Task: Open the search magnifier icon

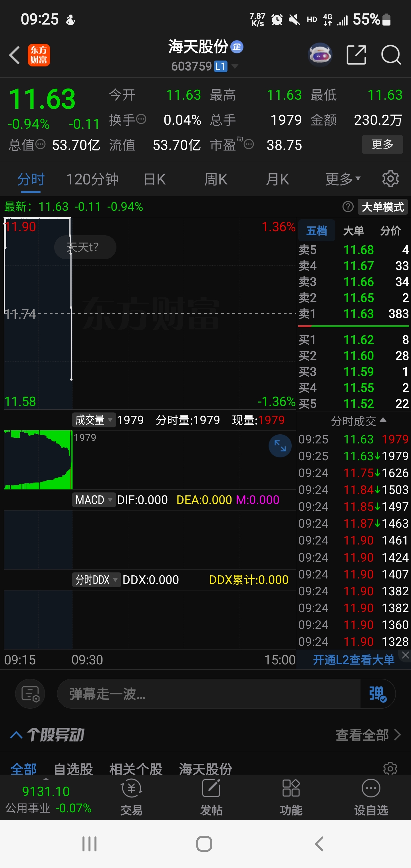Action: tap(391, 55)
